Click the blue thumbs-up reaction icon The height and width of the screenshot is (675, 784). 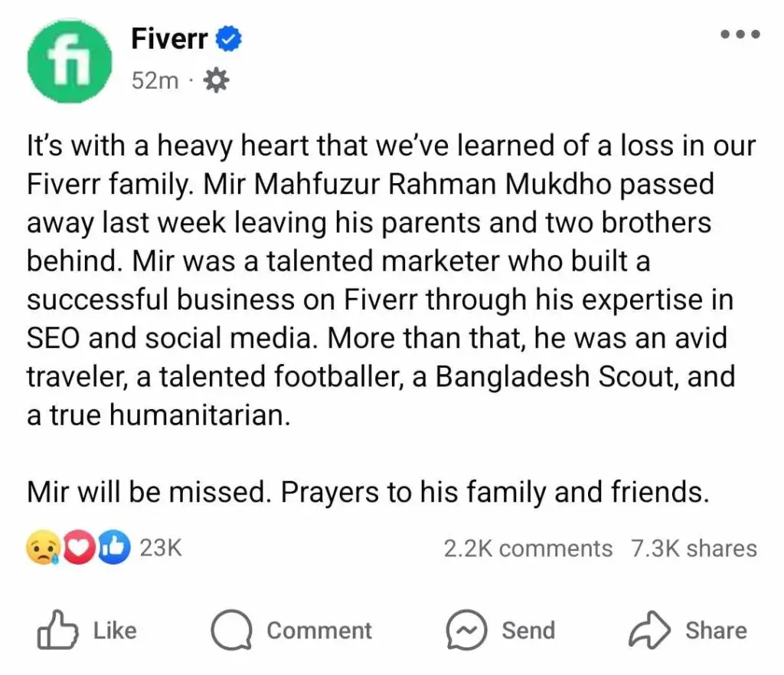(x=113, y=549)
